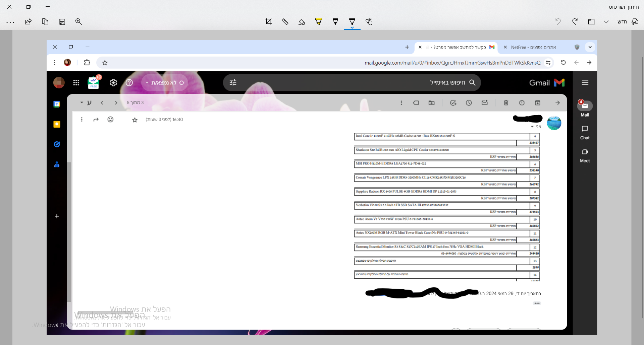Select the image crop tool
Viewport: 644px width, 345px height.
click(x=268, y=22)
